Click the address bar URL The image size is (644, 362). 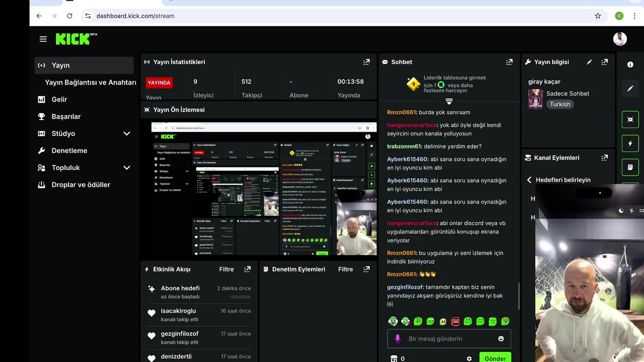[x=135, y=16]
